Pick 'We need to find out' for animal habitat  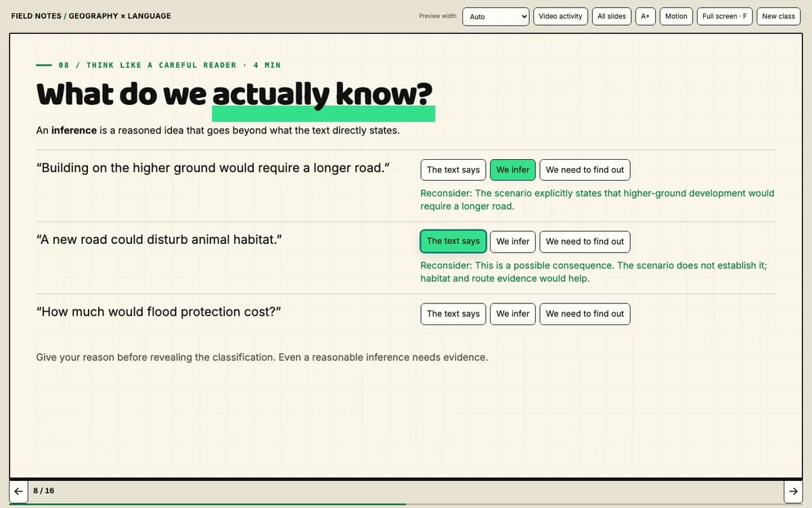click(585, 241)
